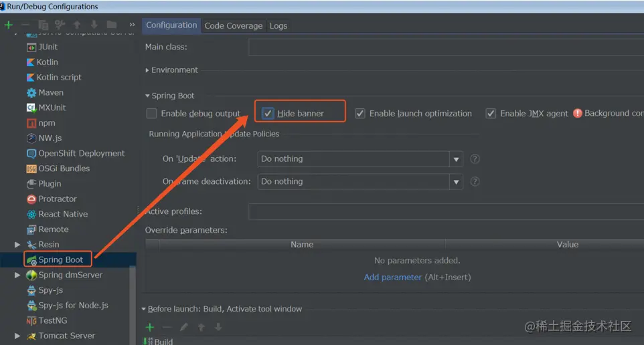Click Before launch remove minus icon

point(167,327)
